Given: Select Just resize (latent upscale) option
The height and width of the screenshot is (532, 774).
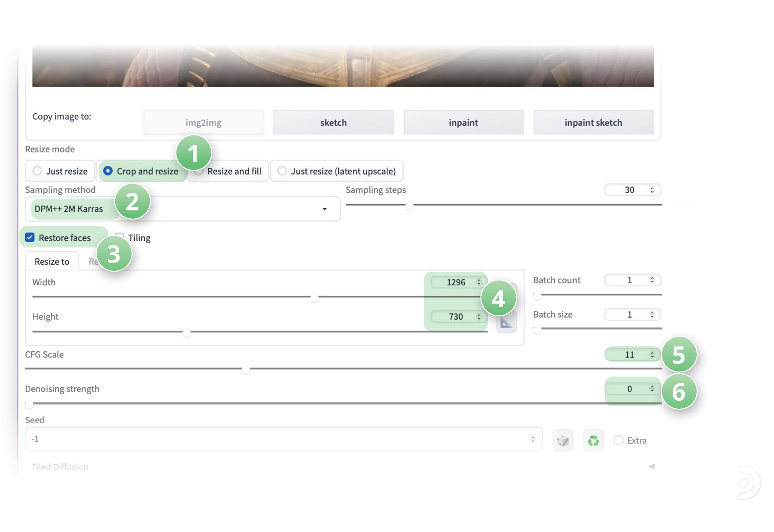Looking at the screenshot, I should [x=282, y=171].
